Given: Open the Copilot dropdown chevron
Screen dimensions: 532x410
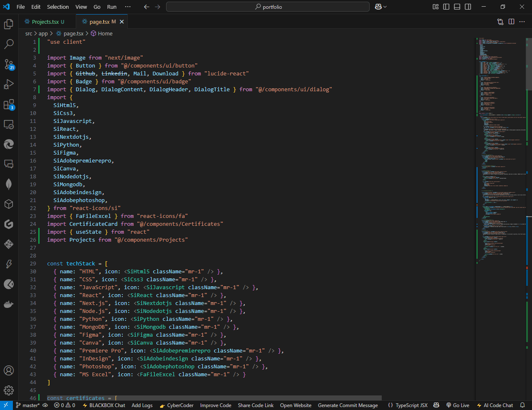Looking at the screenshot, I should click(385, 7).
